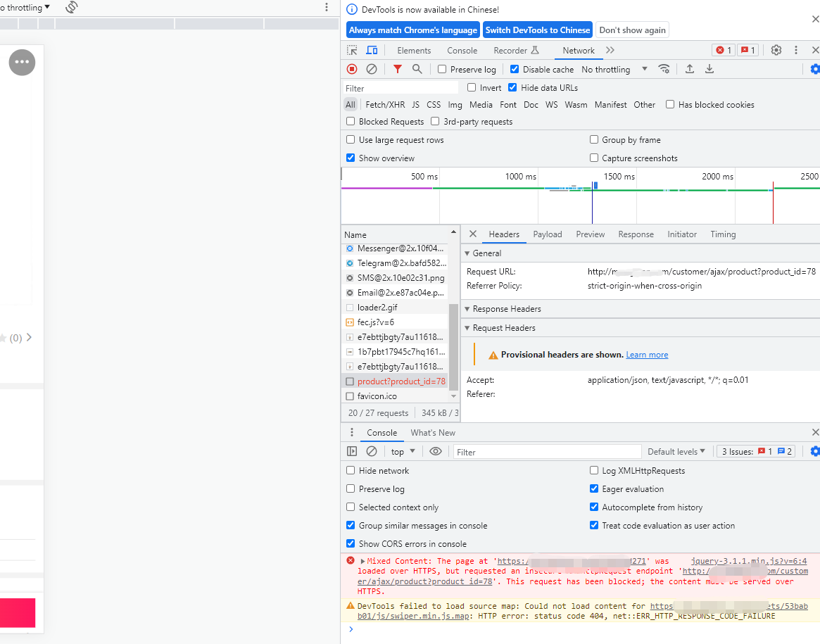Clear the console output
The width and height of the screenshot is (820, 644).
pos(372,451)
